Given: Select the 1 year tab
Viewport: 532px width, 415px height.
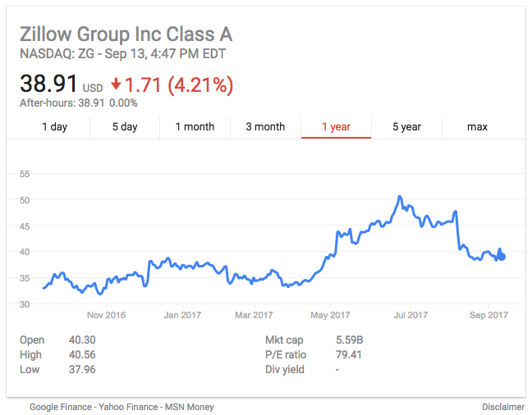Looking at the screenshot, I should (x=336, y=126).
